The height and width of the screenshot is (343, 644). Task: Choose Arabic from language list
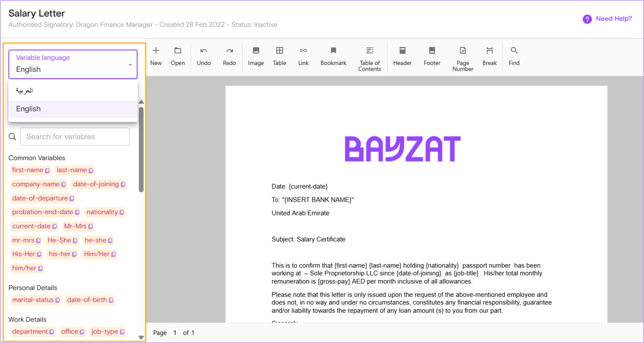pyautogui.click(x=73, y=91)
